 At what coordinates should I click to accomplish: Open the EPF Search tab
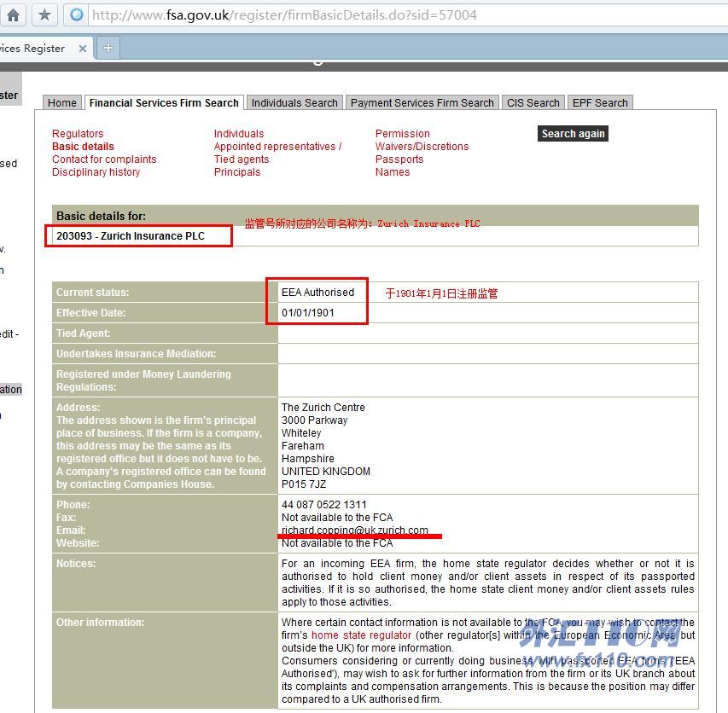(x=600, y=102)
